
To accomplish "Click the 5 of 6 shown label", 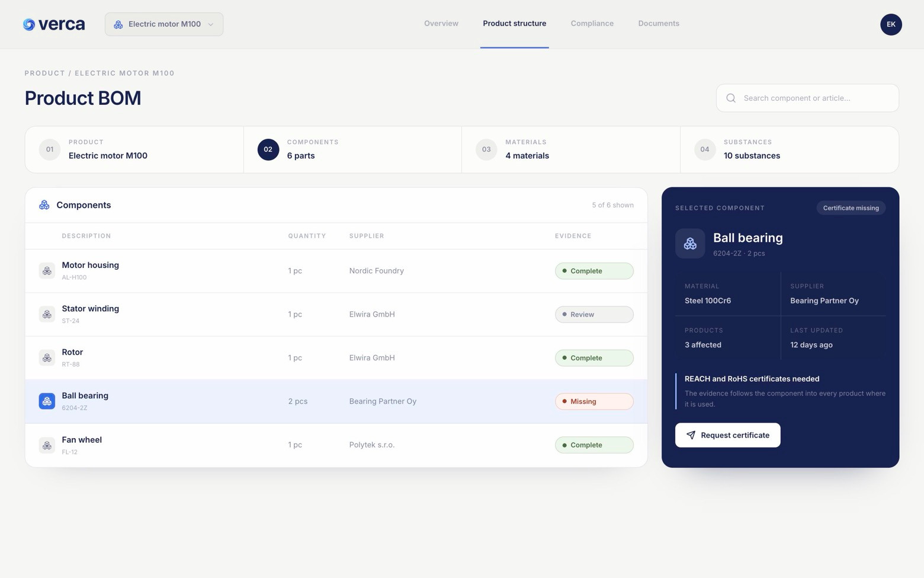I will pos(612,205).
